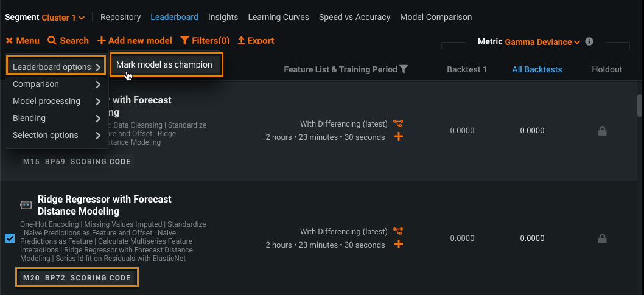Click the M20 model blueprint icon
The height and width of the screenshot is (295, 644).
(398, 231)
